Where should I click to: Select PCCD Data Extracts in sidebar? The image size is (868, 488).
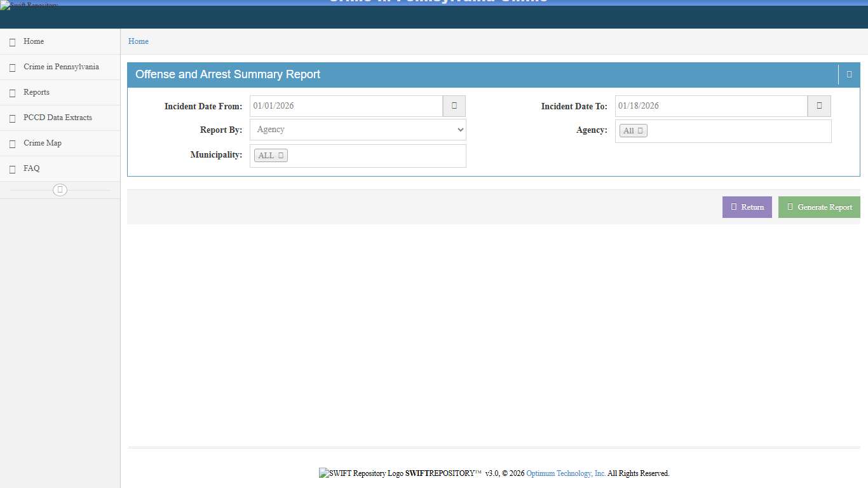pyautogui.click(x=57, y=118)
